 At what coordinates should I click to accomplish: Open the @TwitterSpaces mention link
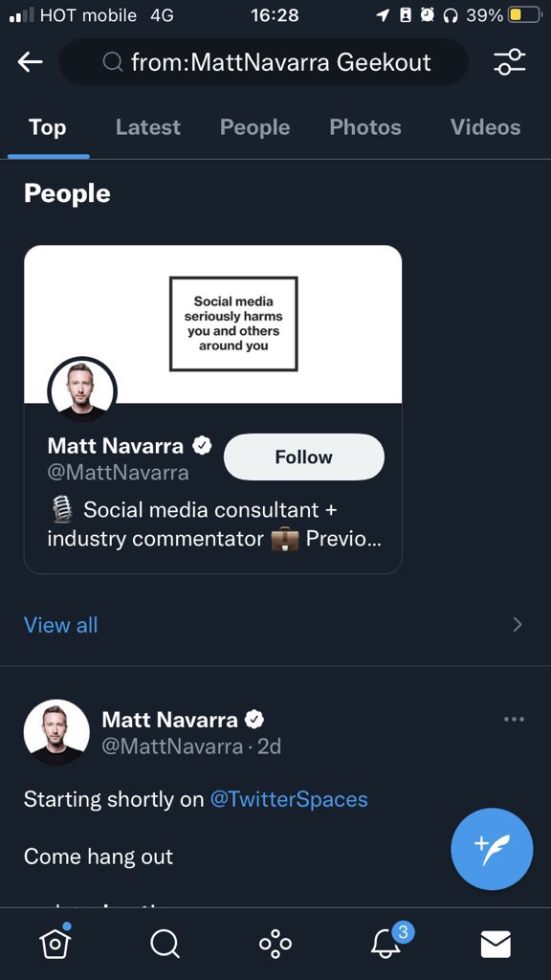pos(289,799)
